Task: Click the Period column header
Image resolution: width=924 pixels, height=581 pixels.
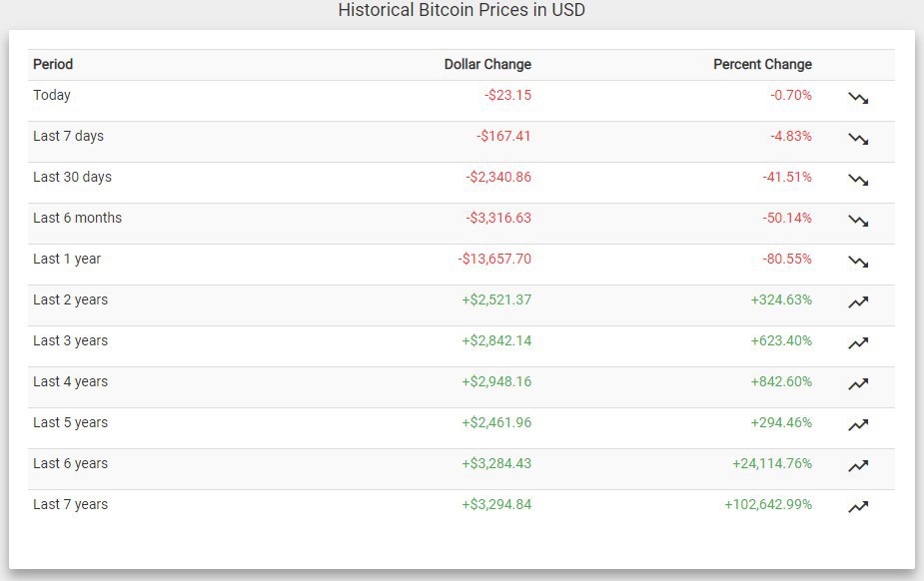Action: click(x=53, y=64)
